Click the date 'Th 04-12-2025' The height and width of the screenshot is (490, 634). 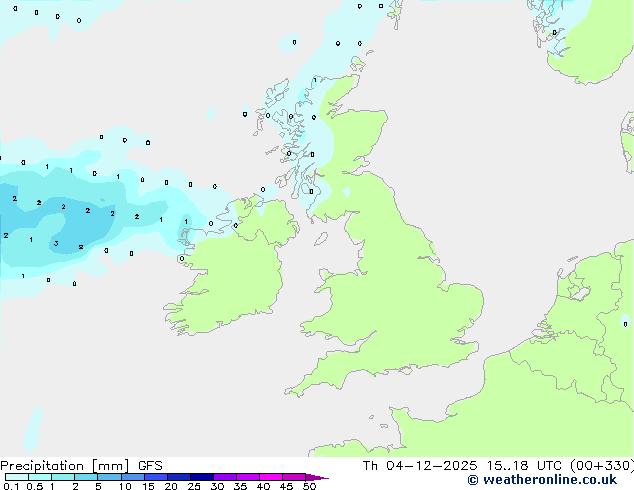(420, 466)
